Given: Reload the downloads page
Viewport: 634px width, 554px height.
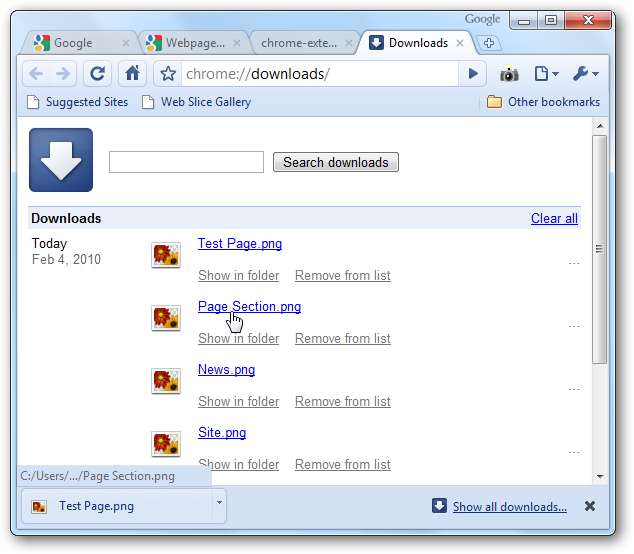Looking at the screenshot, I should pos(97,74).
